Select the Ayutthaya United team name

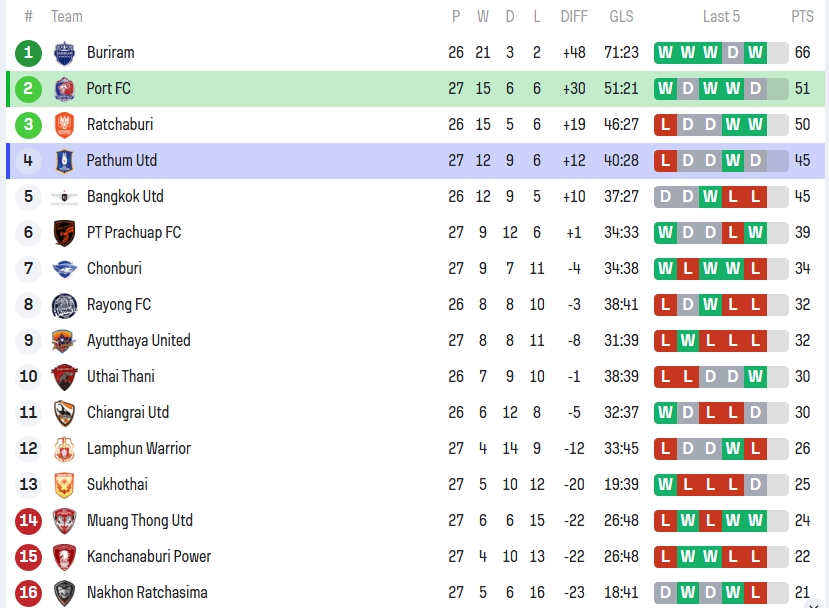[138, 341]
